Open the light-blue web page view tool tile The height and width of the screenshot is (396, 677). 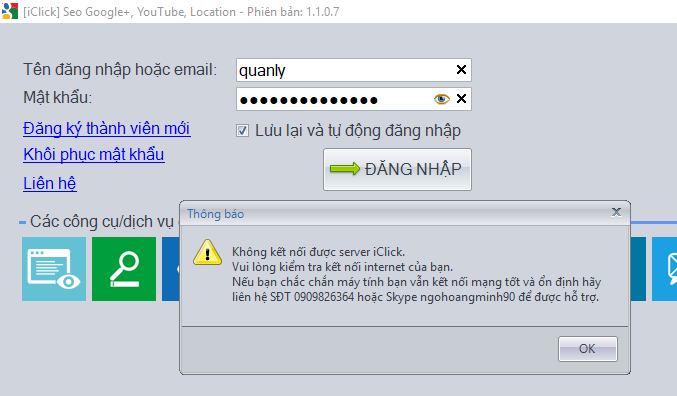[54, 269]
